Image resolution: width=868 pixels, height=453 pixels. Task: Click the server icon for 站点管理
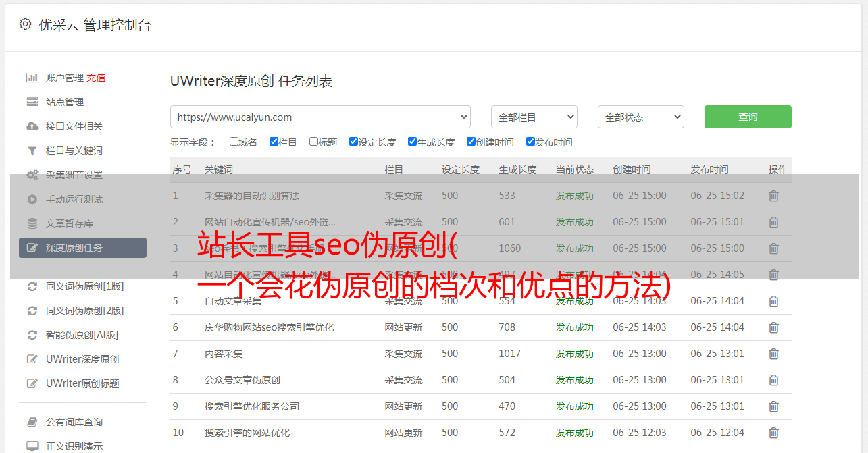(x=32, y=102)
